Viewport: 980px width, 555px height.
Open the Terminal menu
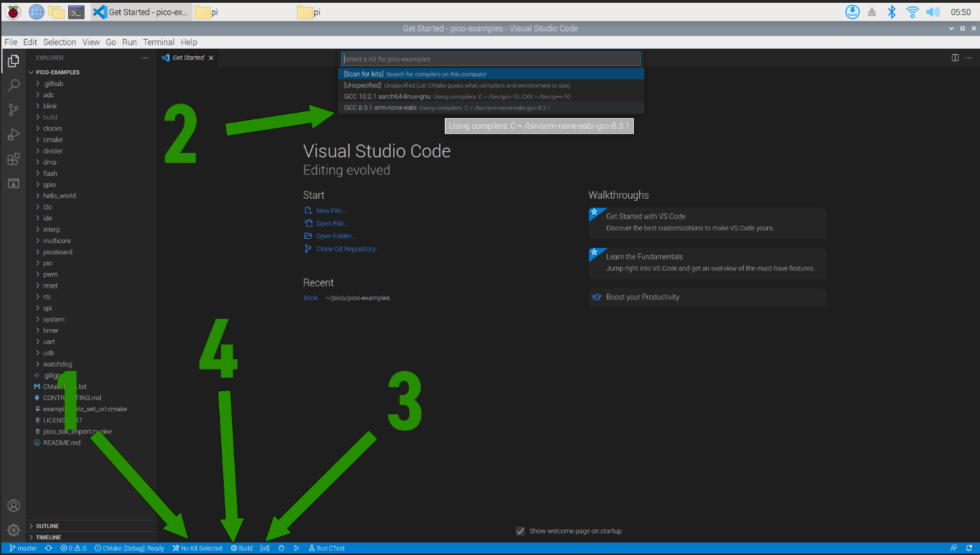click(x=158, y=42)
